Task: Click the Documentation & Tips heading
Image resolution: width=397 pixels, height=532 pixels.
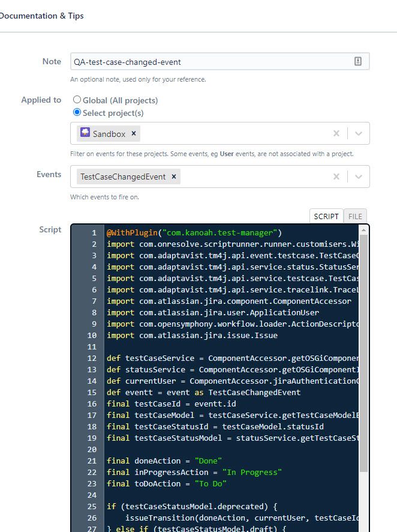Action: [41, 16]
